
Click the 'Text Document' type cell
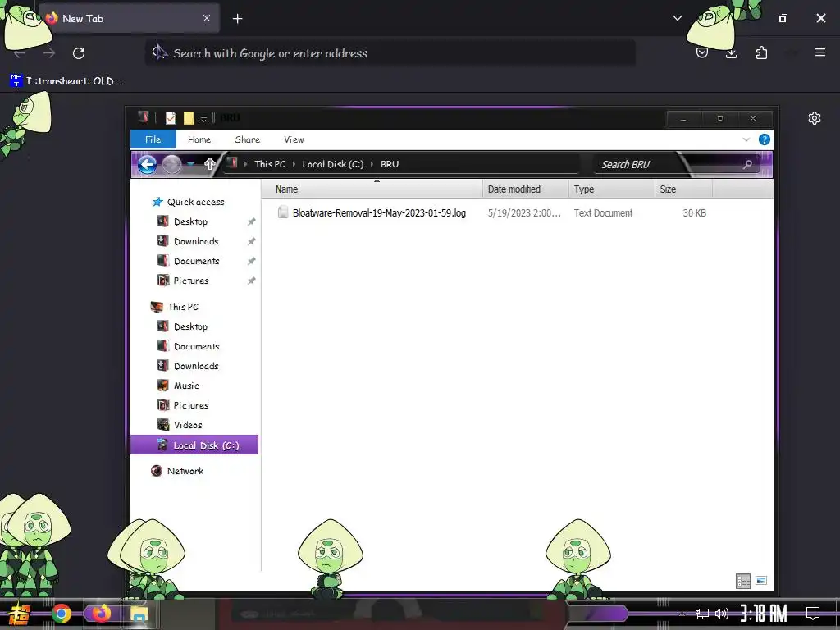click(x=603, y=213)
